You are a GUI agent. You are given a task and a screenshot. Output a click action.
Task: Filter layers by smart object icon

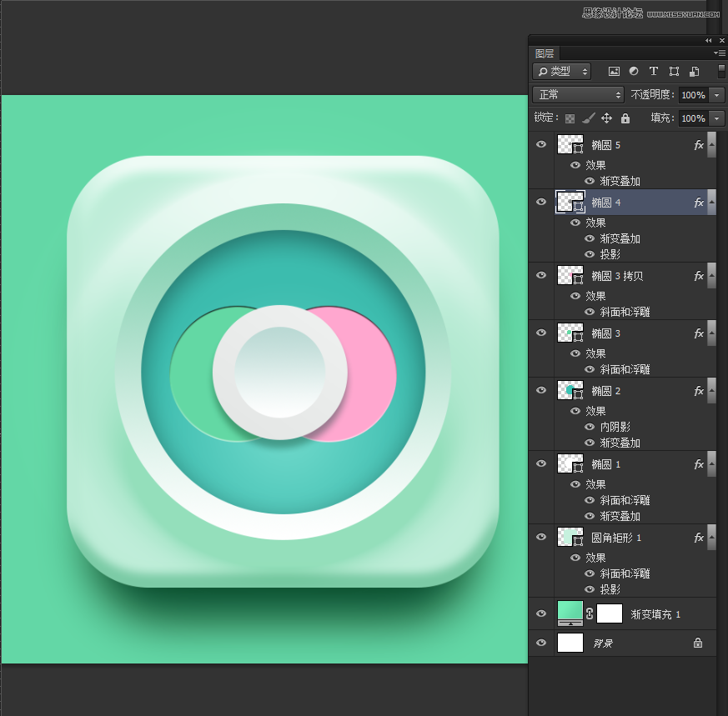coord(695,71)
